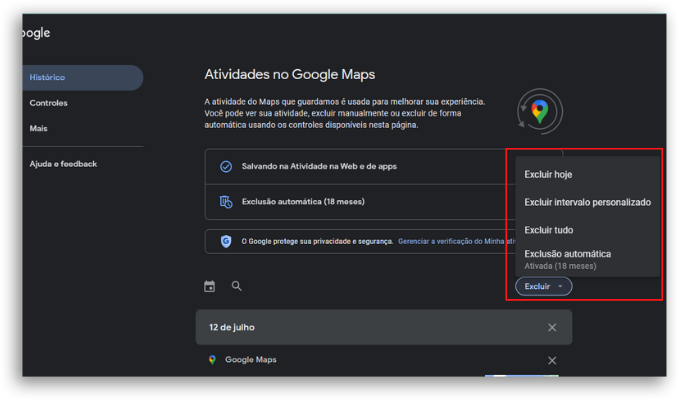Open the Excluir dropdown button
This screenshot has height=400, width=700.
pyautogui.click(x=544, y=287)
